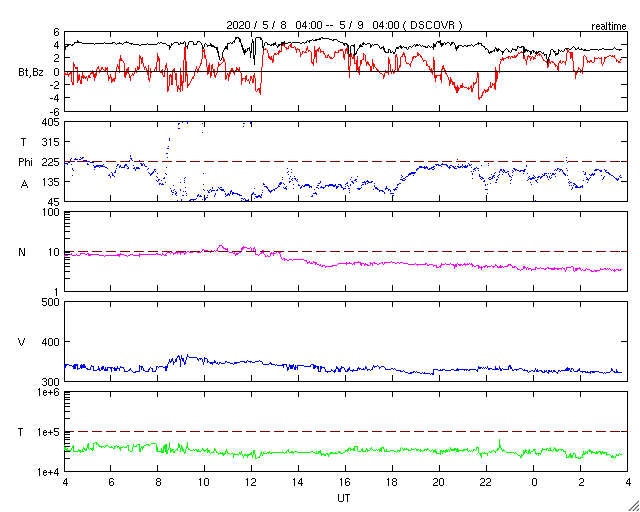Click the 'Phi' axis label
The width and height of the screenshot is (640, 512).
pyautogui.click(x=25, y=163)
